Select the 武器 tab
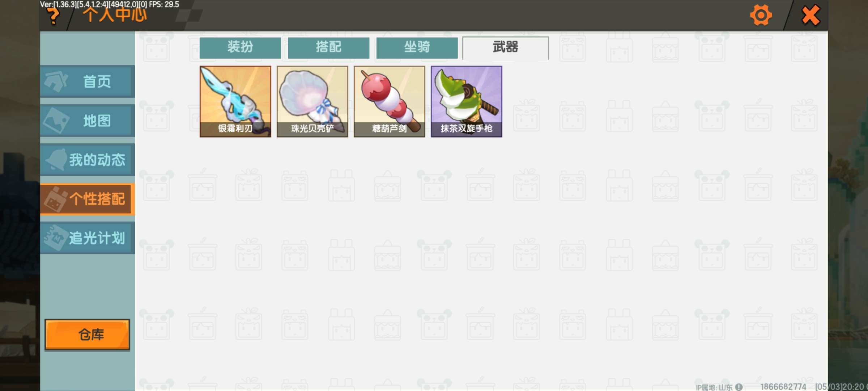This screenshot has height=391, width=868. click(506, 48)
